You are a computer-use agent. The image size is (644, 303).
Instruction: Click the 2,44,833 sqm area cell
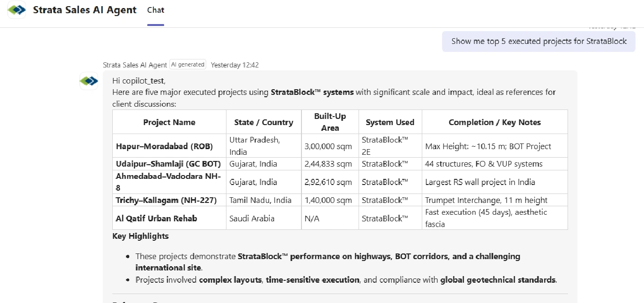[x=330, y=164]
